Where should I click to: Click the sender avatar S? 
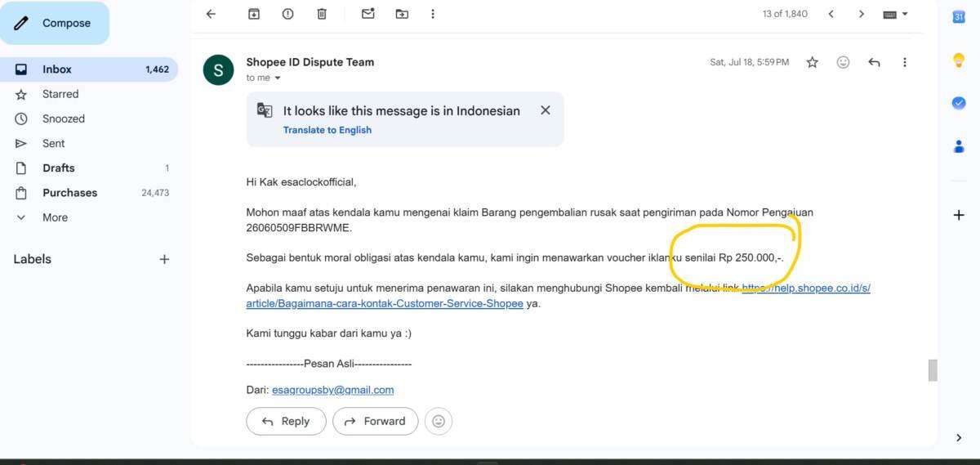tap(218, 69)
